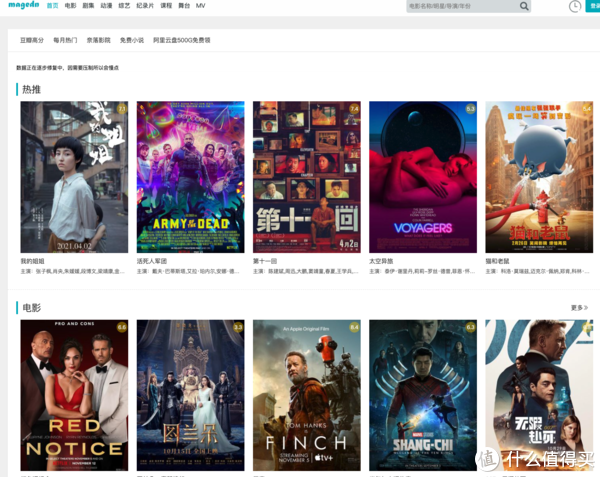Open the 剧集 nav tab
Image resolution: width=600 pixels, height=477 pixels.
click(88, 6)
